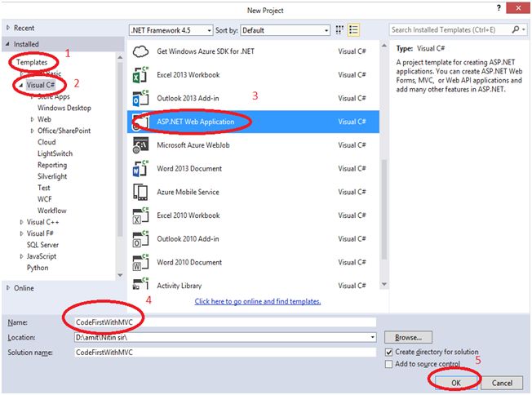532x395 pixels.
Task: Expand the Web tree node
Action: tap(33, 119)
